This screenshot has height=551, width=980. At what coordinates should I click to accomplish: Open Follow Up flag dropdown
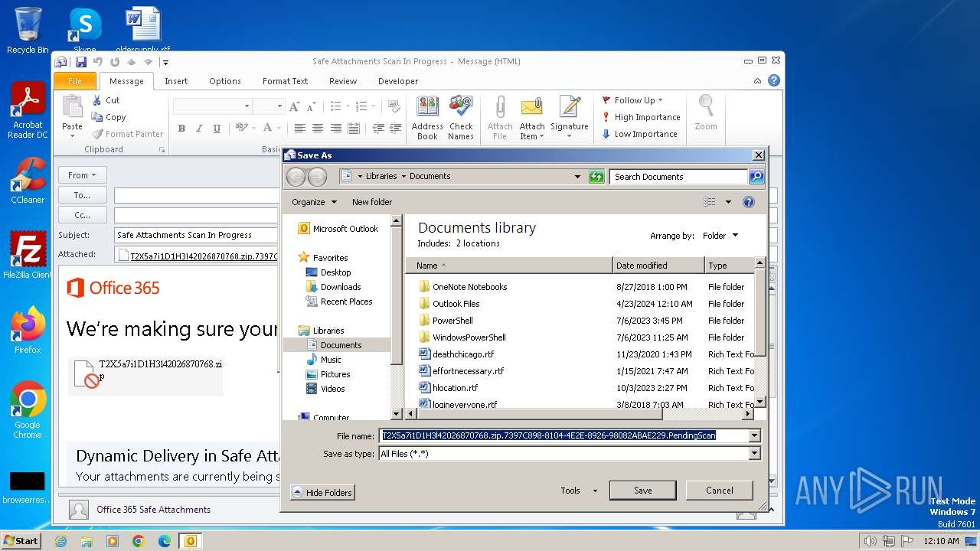click(632, 100)
